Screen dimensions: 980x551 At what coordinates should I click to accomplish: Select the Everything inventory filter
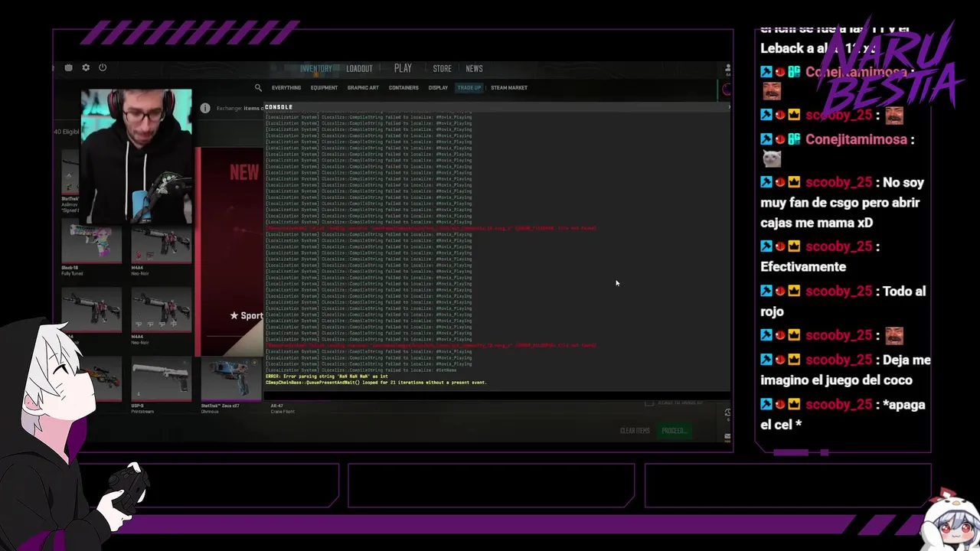click(286, 88)
